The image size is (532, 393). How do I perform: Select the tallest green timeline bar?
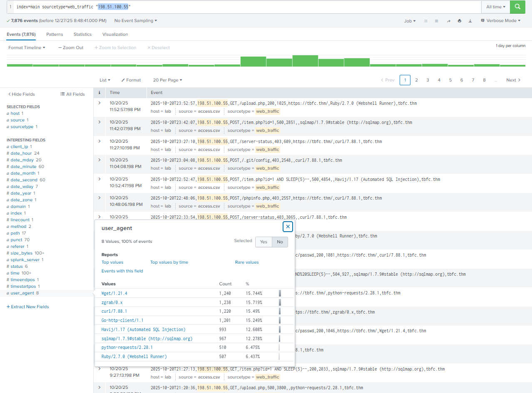pos(305,61)
